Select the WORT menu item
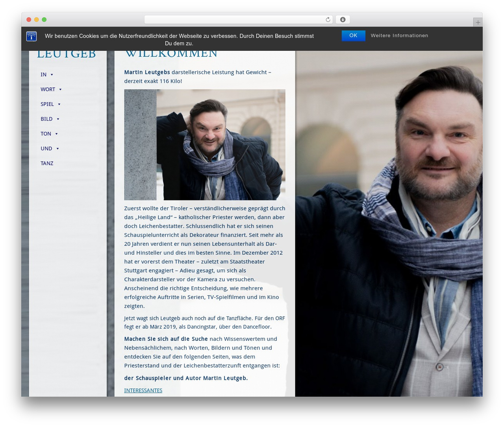This screenshot has width=504, height=427. [48, 89]
